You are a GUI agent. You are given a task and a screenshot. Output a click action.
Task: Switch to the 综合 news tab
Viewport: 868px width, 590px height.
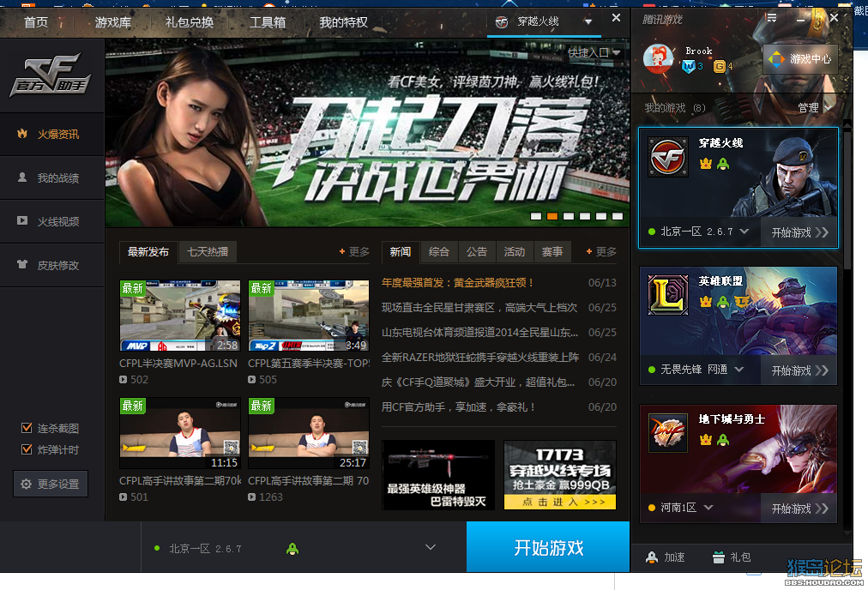(x=439, y=252)
